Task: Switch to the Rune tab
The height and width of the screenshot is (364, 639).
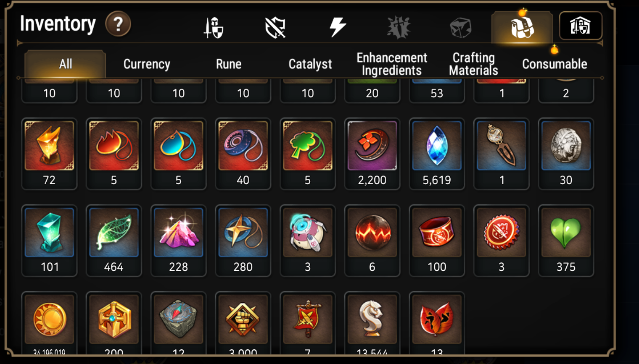Action: 229,64
